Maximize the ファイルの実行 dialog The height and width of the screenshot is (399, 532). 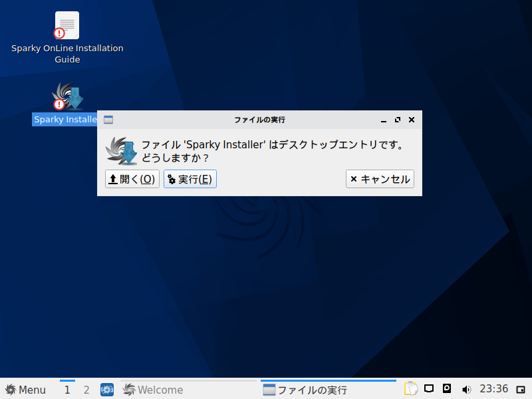397,120
